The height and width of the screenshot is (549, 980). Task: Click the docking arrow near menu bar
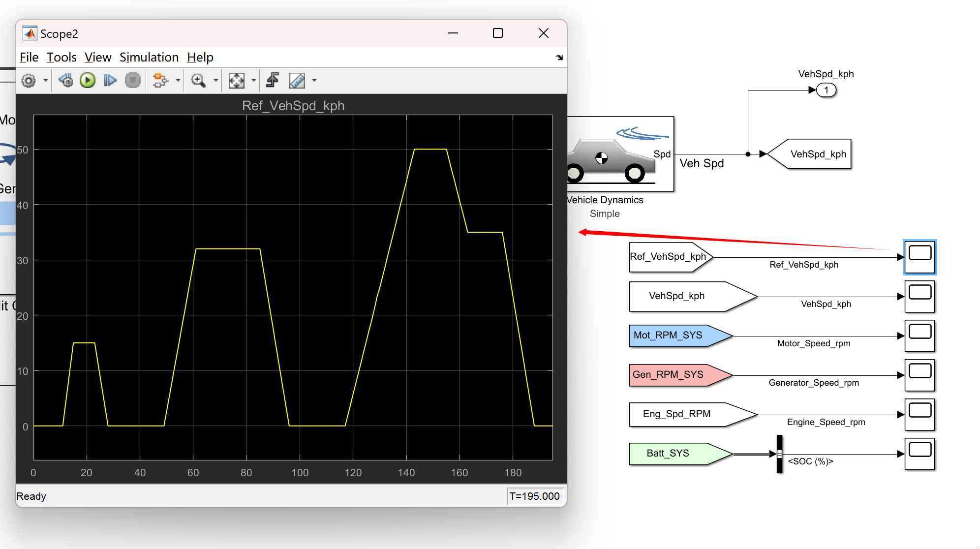(559, 58)
